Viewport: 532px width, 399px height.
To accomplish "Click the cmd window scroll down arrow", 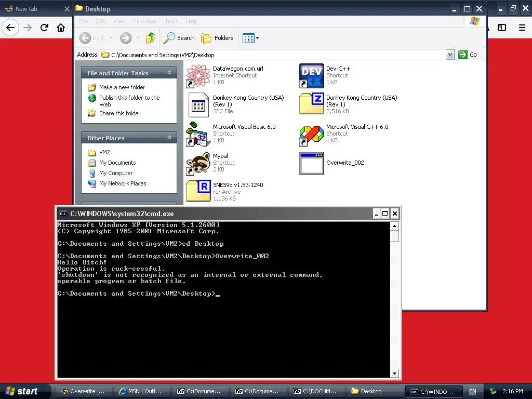I will click(394, 373).
